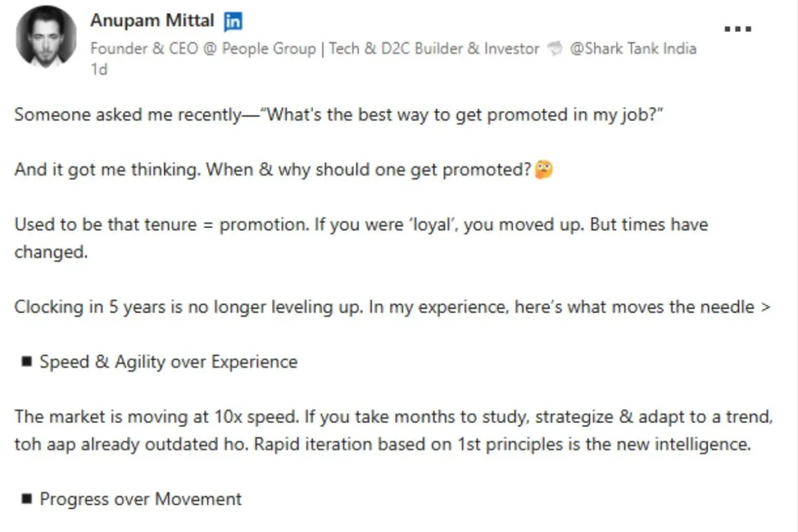Image resolution: width=798 pixels, height=532 pixels.
Task: Click '@Shark Tank India' in the headline
Action: click(633, 48)
